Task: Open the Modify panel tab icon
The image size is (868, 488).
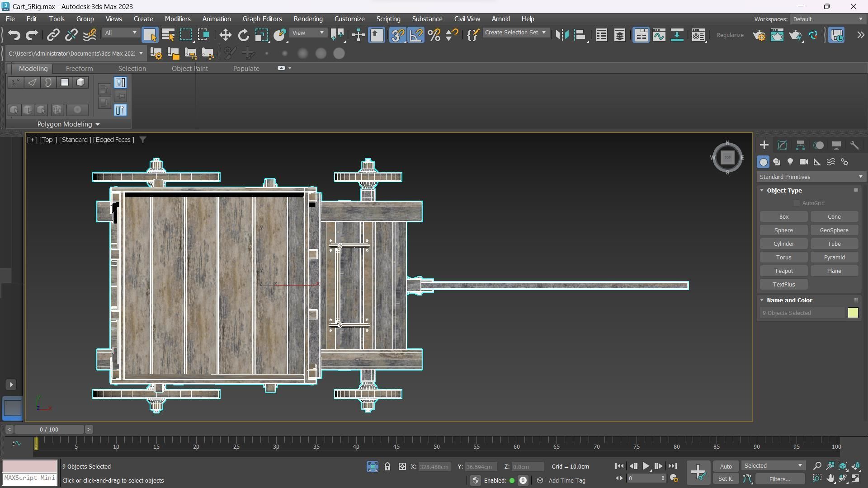Action: pos(782,145)
